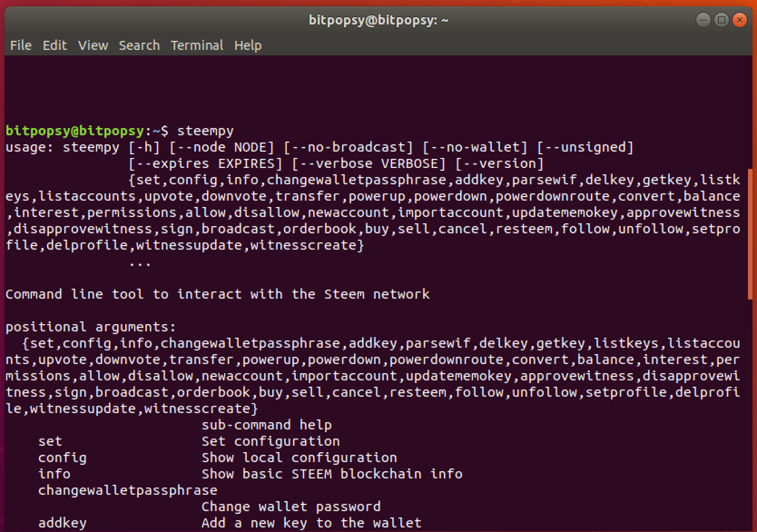The width and height of the screenshot is (757, 532).
Task: Open the File menu
Action: click(x=21, y=45)
